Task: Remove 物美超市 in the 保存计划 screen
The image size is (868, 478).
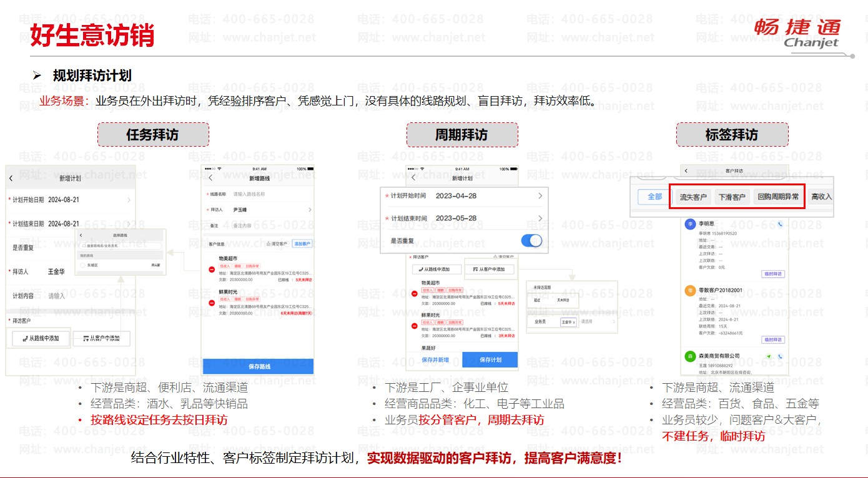Action: point(415,293)
